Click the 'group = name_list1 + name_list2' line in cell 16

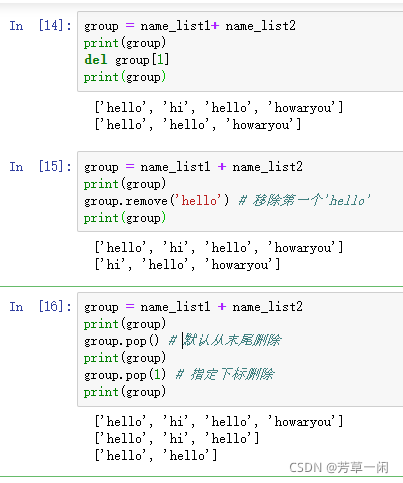pos(193,307)
